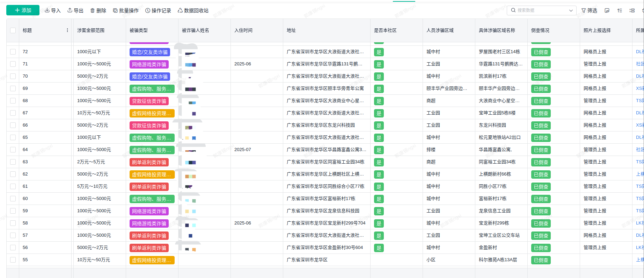This screenshot has width=644, height=278.
Task: Click amount 10万元~50万元 in row 67
Action: pyautogui.click(x=94, y=113)
